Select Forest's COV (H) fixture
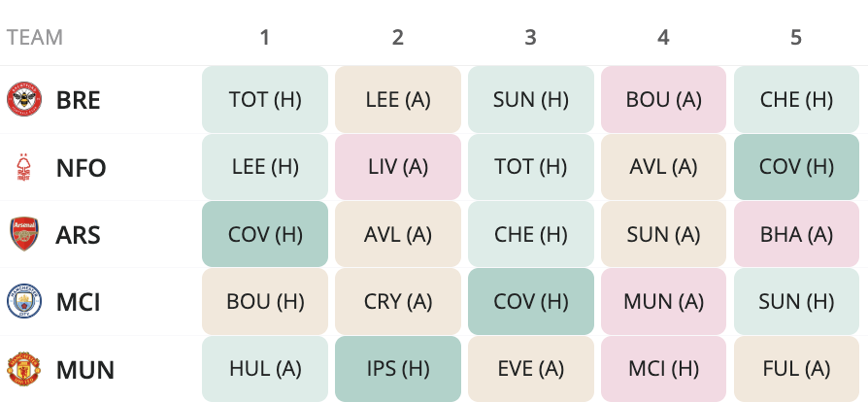 pyautogui.click(x=796, y=167)
